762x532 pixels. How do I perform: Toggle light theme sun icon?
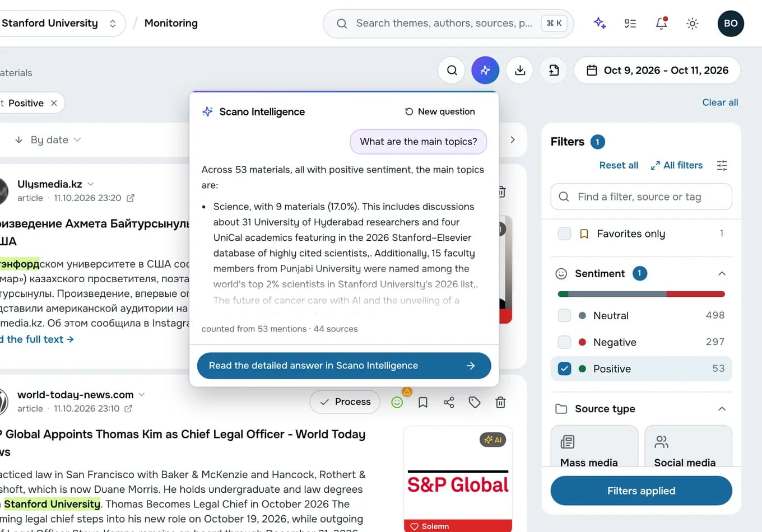point(693,23)
